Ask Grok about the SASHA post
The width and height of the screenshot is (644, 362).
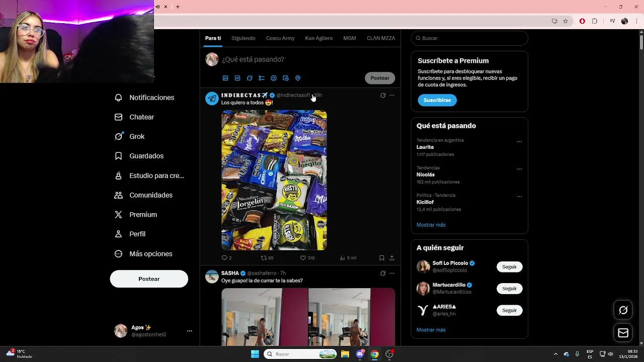coord(383,274)
